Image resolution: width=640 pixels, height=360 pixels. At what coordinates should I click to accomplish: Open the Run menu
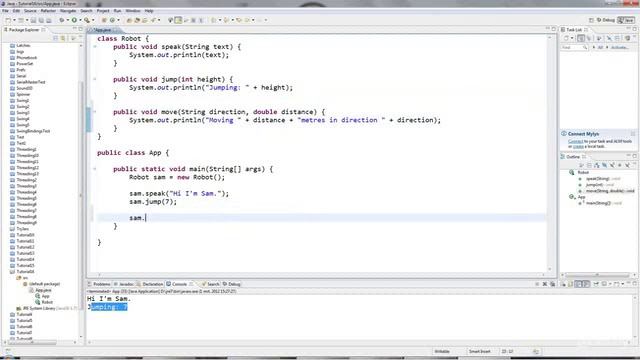[x=117, y=11]
